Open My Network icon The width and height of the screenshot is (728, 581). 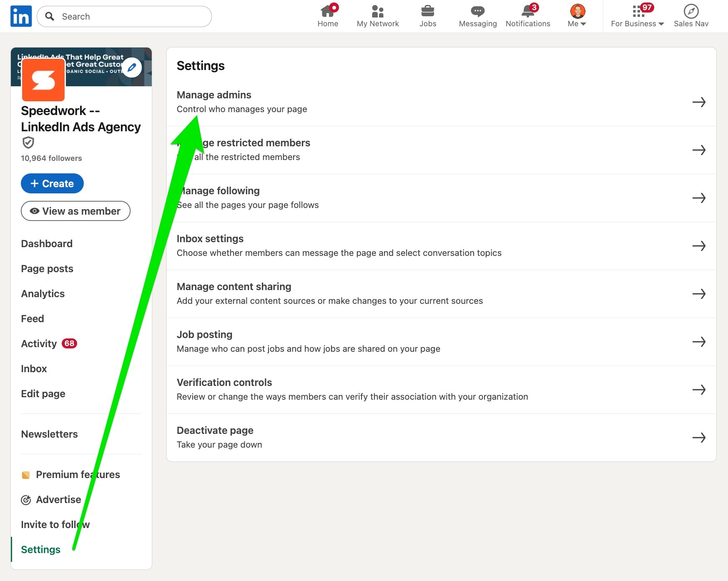pos(378,16)
